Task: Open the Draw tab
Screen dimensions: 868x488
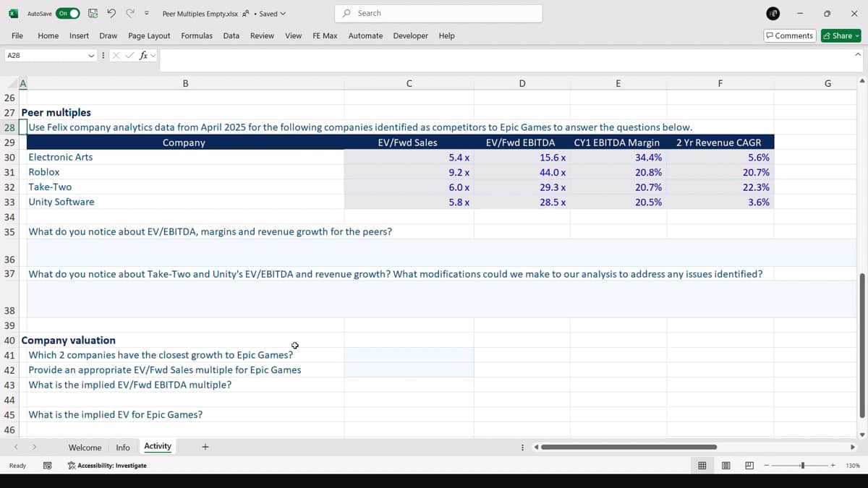Action: 109,35
